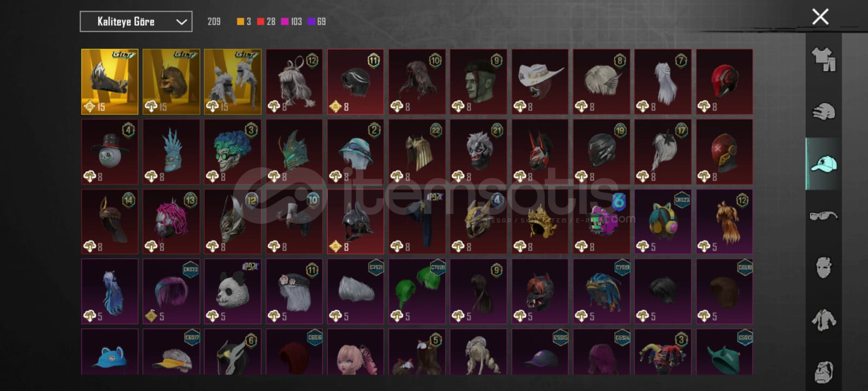Select the highlighted cap headgear tab

click(824, 163)
